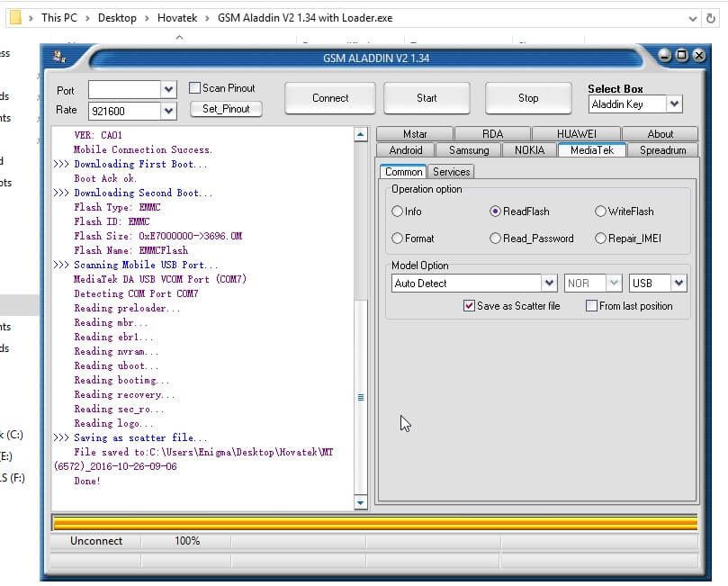Open the Samsung tab
The width and height of the screenshot is (728, 586).
pyautogui.click(x=469, y=150)
